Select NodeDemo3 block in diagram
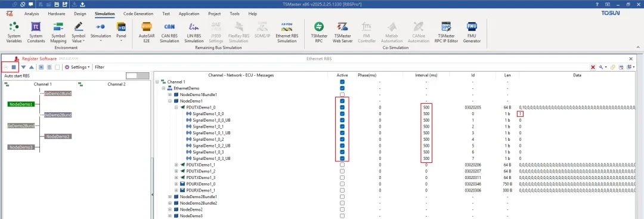644x219 pixels. tap(21, 147)
